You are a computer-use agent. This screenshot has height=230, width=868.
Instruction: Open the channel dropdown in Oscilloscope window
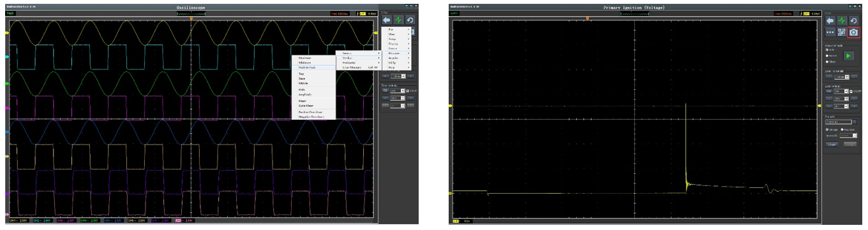coord(397,90)
